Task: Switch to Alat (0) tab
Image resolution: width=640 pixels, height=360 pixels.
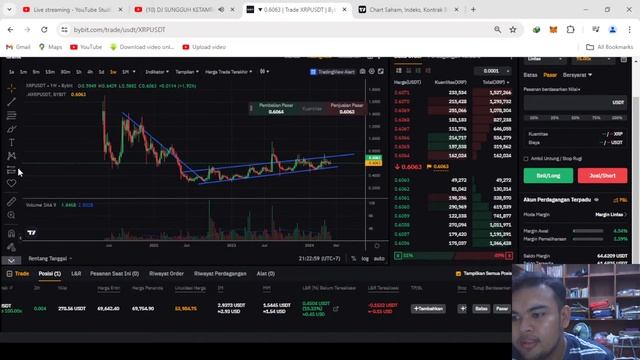Action: click(x=265, y=273)
